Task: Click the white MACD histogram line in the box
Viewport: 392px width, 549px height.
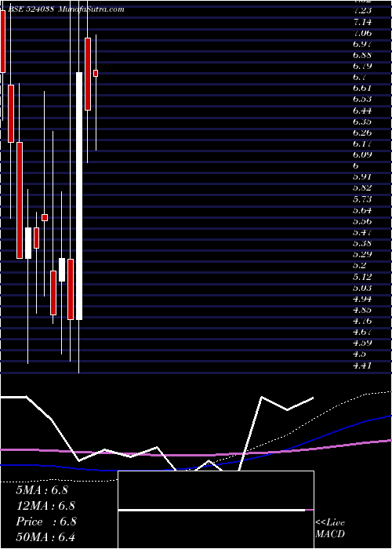Action: [212, 511]
